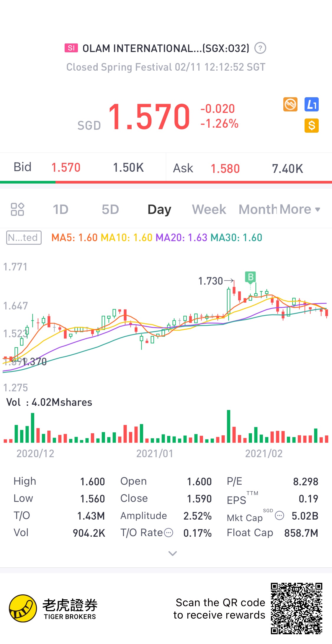Tap the 1.730 high price label on chart
The image size is (332, 644).
click(x=210, y=281)
